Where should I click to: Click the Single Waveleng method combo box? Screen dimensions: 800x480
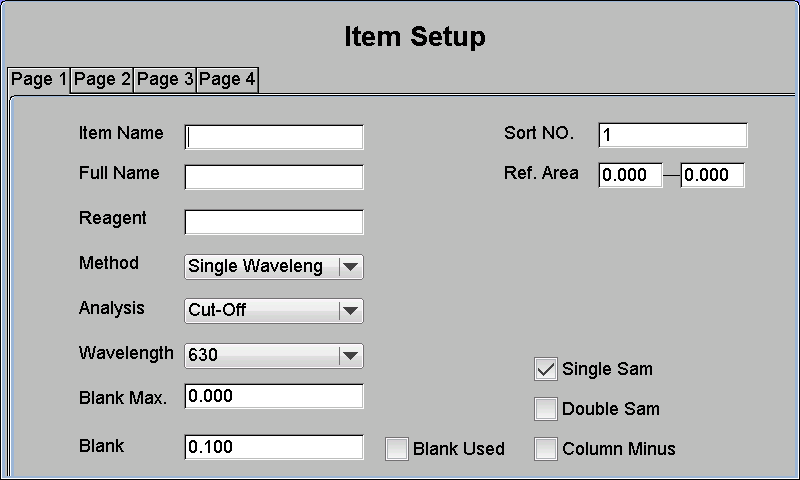click(274, 267)
